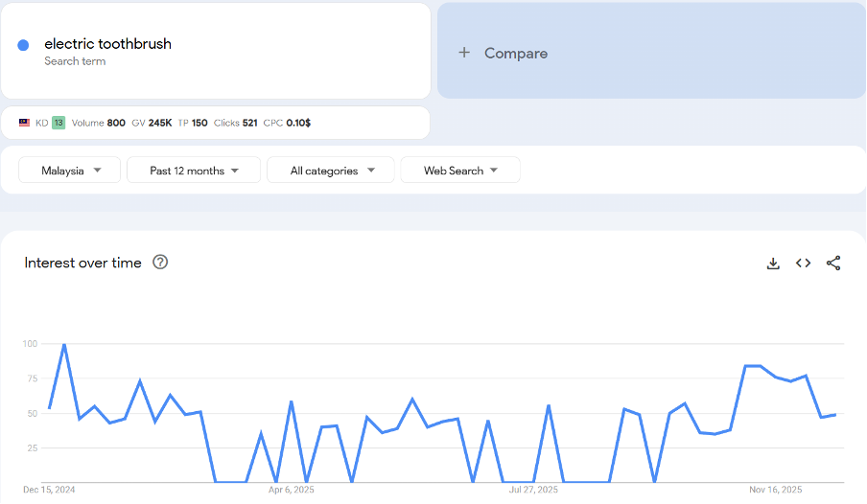
Task: Click the Volume 800 metric
Action: [x=99, y=123]
